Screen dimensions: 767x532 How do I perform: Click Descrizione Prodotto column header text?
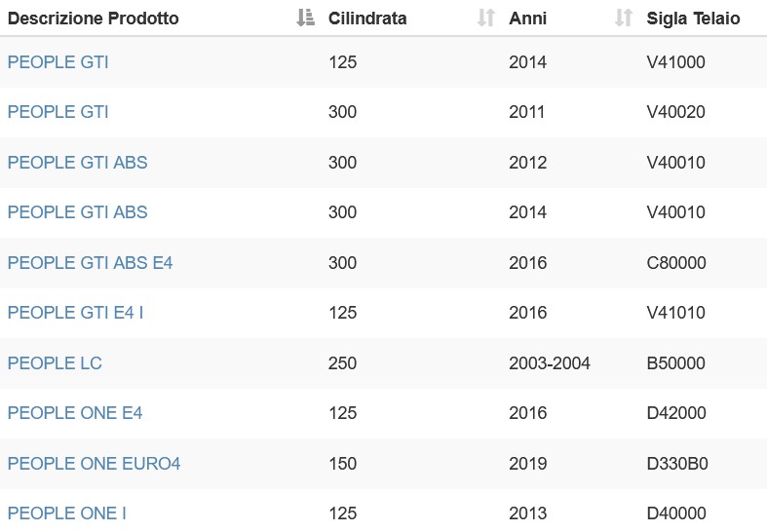[93, 19]
